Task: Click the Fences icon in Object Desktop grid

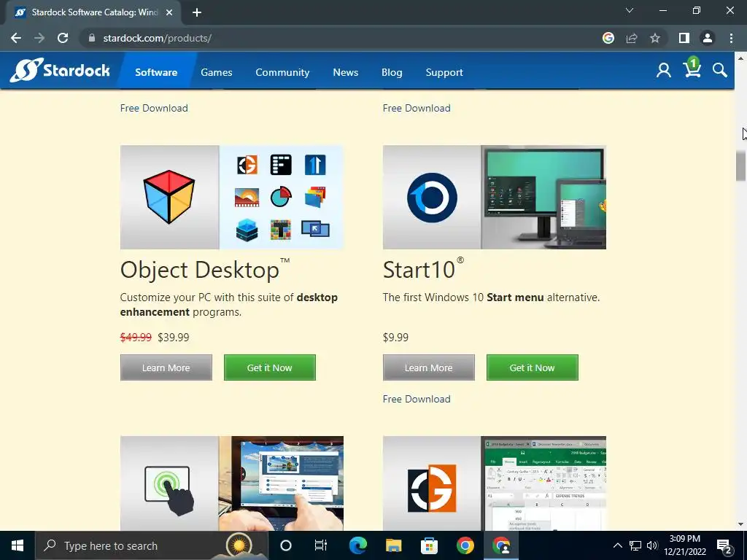Action: pos(281,165)
